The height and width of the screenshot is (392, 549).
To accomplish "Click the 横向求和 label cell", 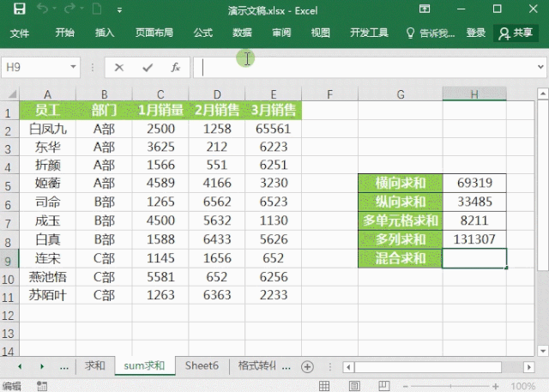I will coord(401,183).
